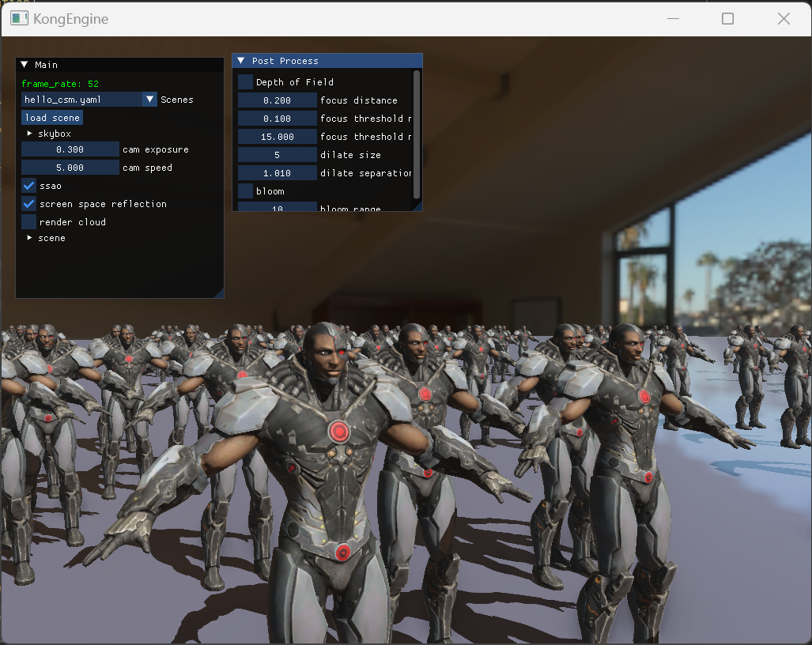Screen dimensions: 812x645
Task: Click cam exposure value field 0.300
Action: 70,149
